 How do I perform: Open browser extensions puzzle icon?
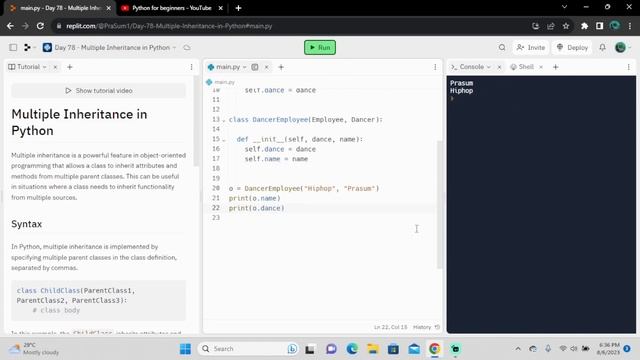click(x=584, y=26)
